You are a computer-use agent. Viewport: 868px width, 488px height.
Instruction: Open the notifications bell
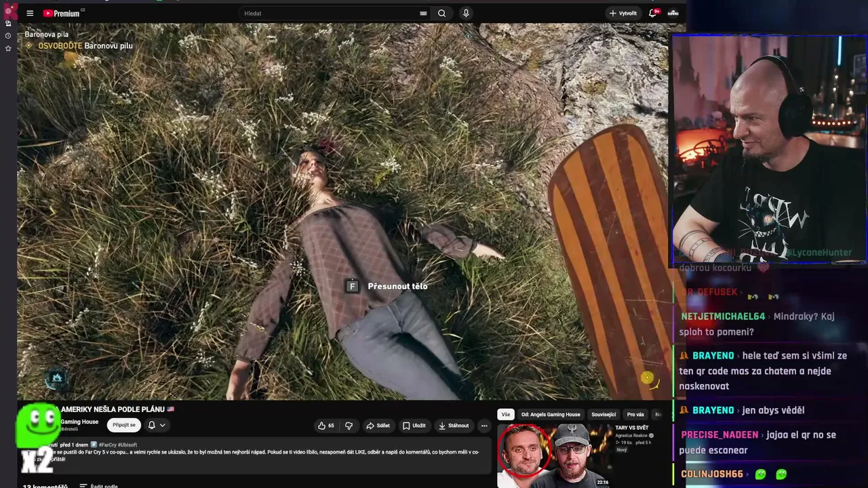(x=654, y=13)
